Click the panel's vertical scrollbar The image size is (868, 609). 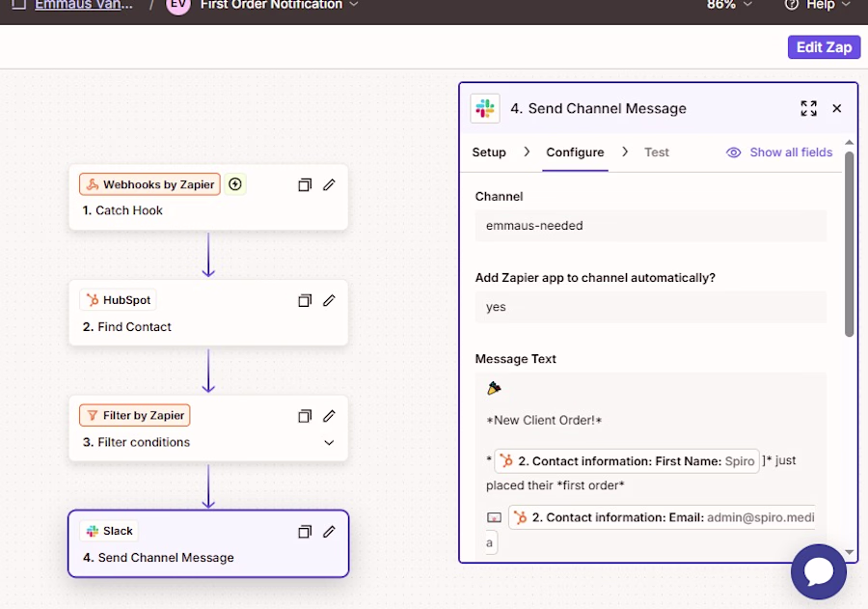(849, 241)
